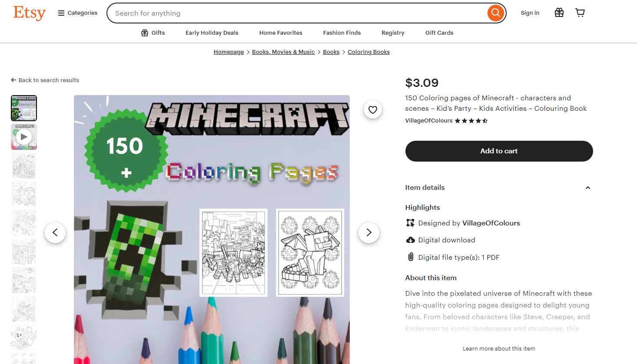Click inside the search input field

261,13
